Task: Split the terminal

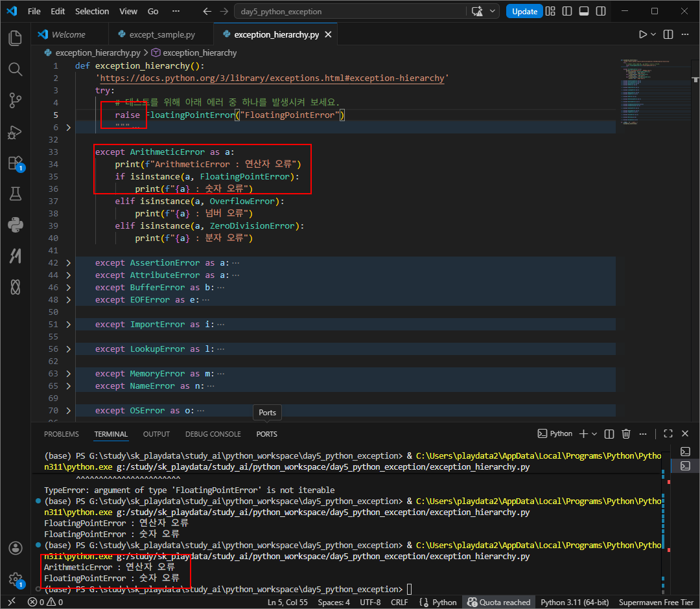Action: pos(609,433)
